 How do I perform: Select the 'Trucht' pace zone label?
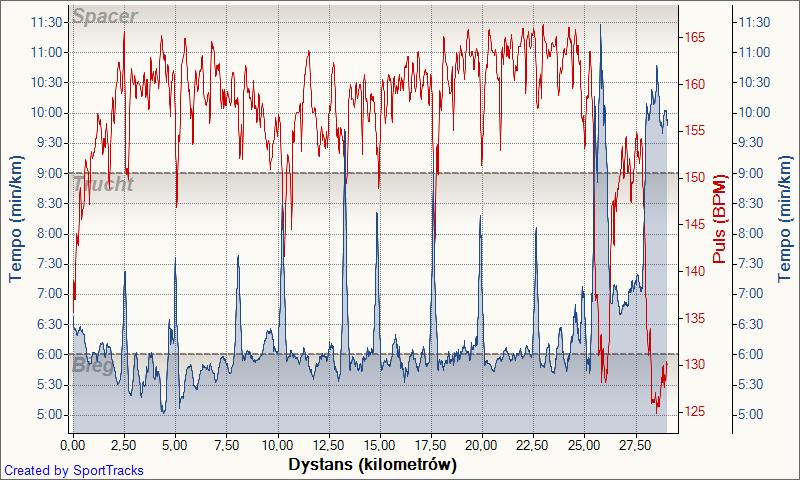pos(102,184)
